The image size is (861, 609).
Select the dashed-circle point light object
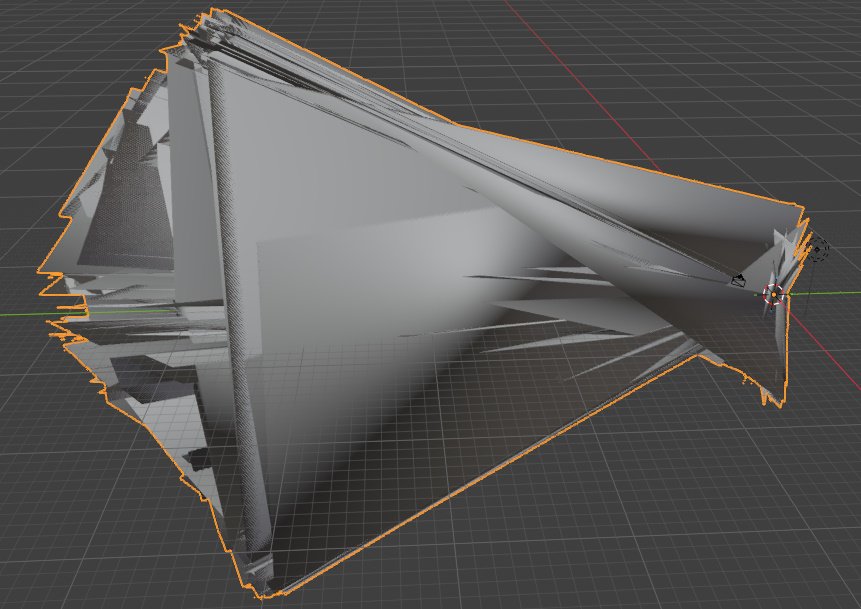click(819, 250)
